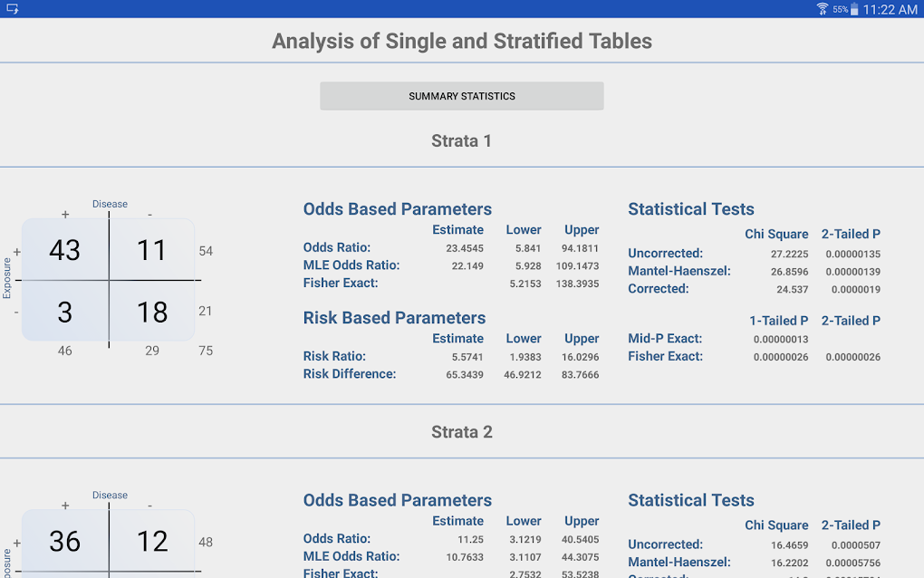Tap the Strata 1 Uncorrected chi square value 27.2225
The height and width of the screenshot is (578, 924).
tap(789, 255)
